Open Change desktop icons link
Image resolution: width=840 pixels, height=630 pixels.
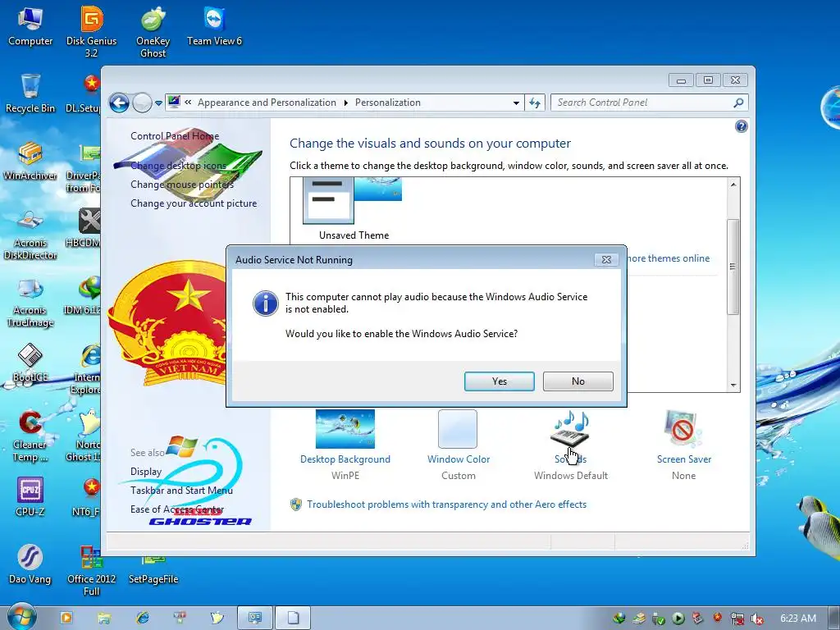[x=178, y=166]
